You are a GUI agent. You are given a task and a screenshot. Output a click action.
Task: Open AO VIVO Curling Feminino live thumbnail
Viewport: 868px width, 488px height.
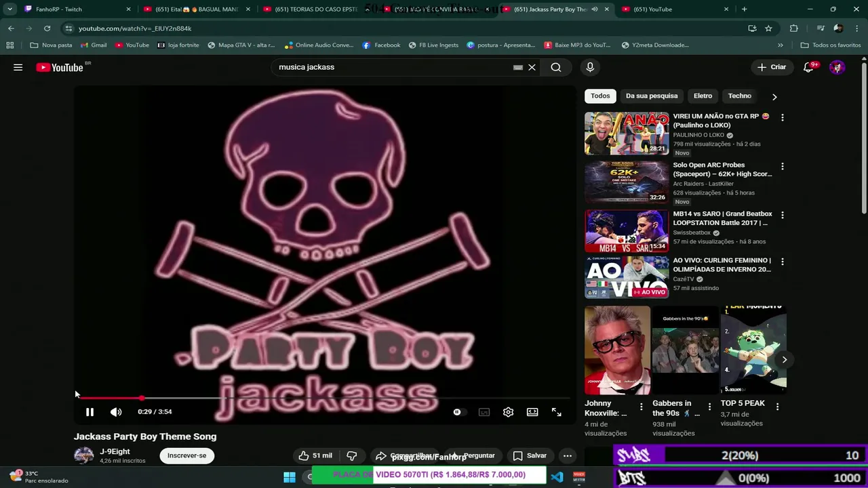[x=627, y=277]
